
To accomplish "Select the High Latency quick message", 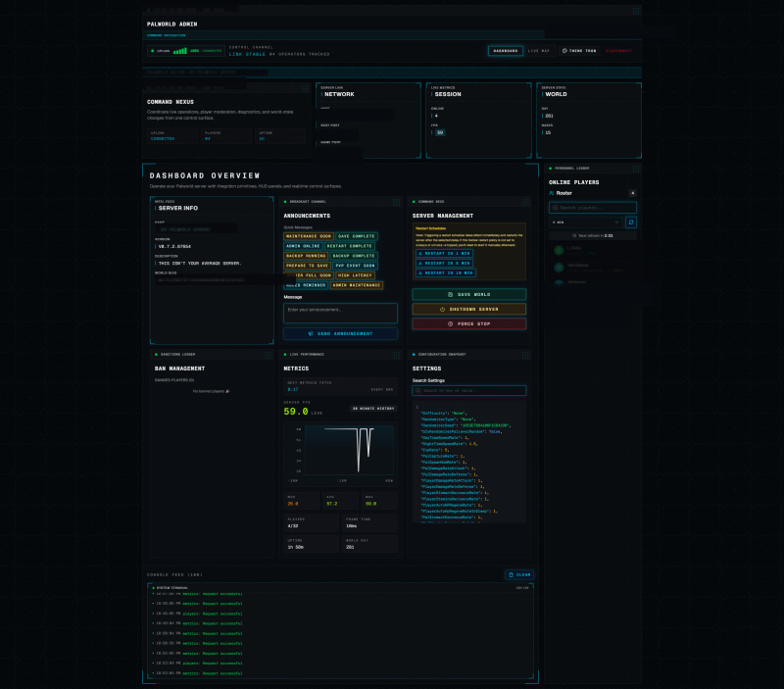I will [x=355, y=275].
